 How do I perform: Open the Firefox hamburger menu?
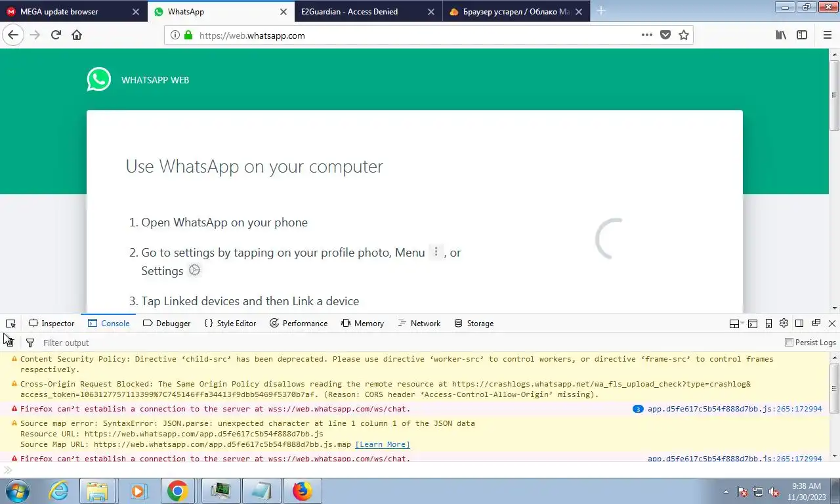pos(828,35)
